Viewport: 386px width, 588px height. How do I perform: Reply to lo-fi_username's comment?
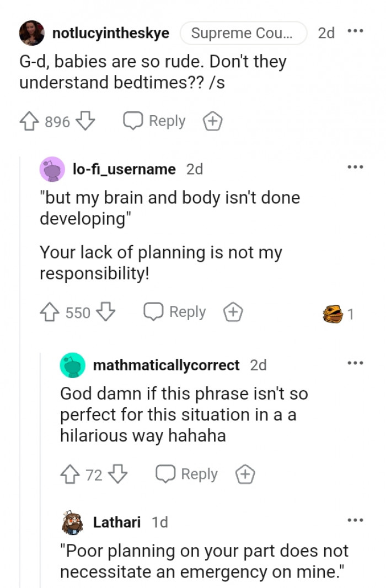(x=175, y=312)
